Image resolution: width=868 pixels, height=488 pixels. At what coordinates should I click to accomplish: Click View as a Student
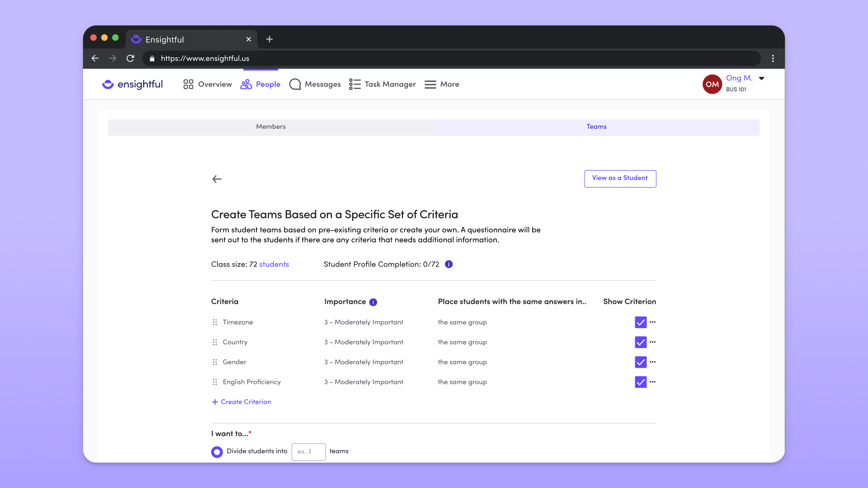pyautogui.click(x=620, y=179)
